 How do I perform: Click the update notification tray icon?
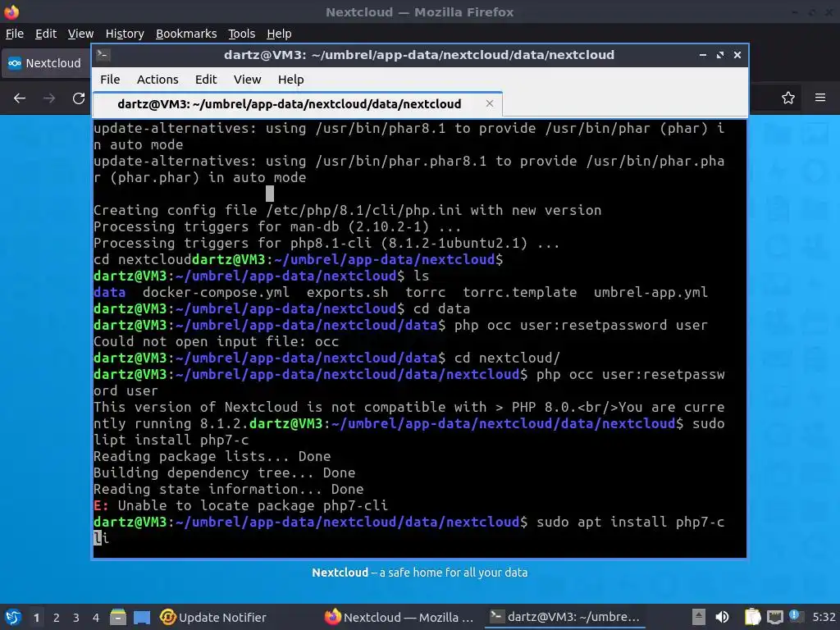click(794, 616)
